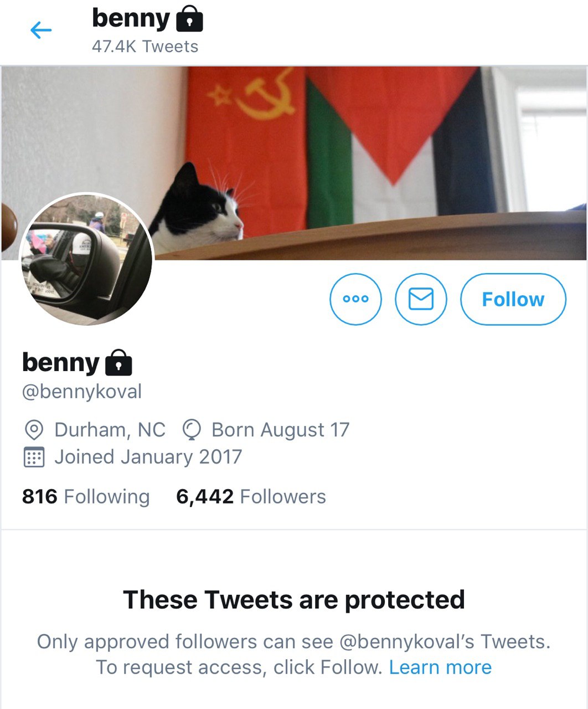Screen dimensions: 588x709
Task: Click the These Tweets are protected heading
Action: click(x=294, y=599)
